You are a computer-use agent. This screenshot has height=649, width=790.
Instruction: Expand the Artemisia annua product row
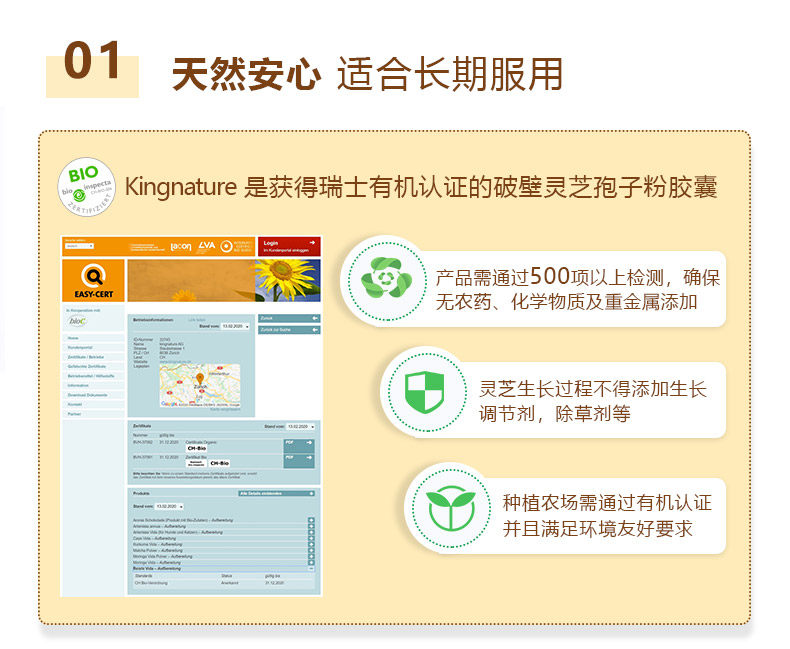tap(311, 526)
